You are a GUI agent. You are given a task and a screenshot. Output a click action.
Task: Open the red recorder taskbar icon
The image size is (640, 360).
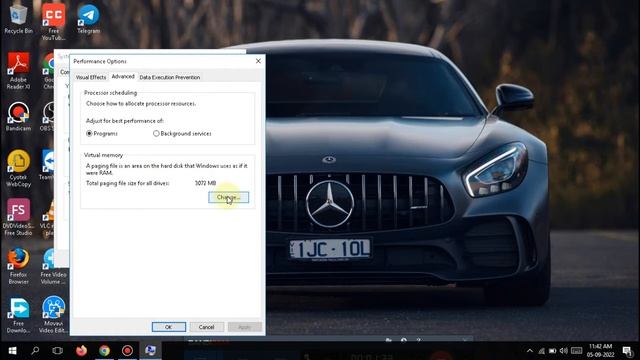127,351
